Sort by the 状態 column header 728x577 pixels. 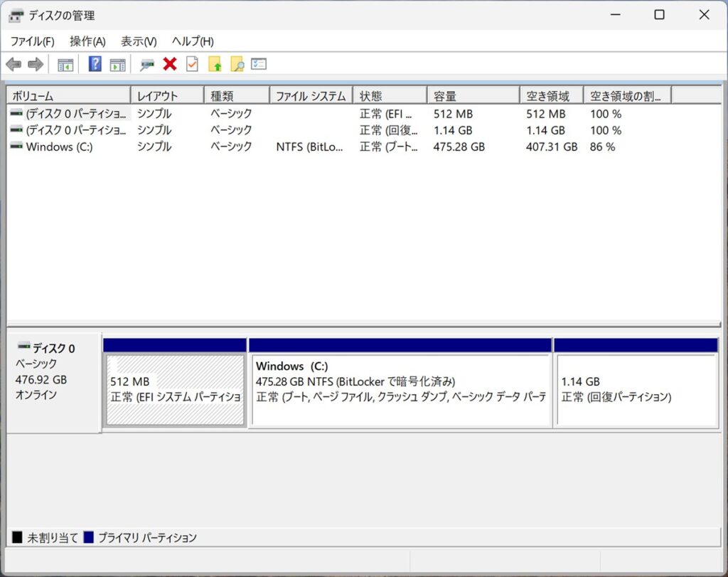[390, 96]
